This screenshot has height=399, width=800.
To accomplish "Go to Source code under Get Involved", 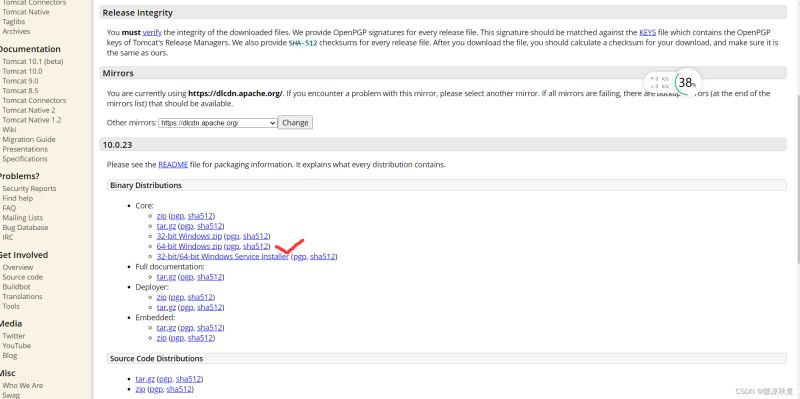I will point(22,277).
